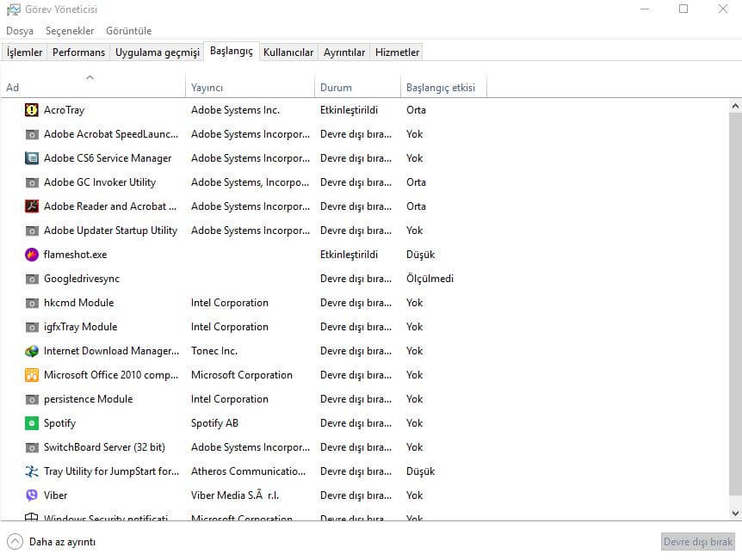Viewport: 742px width, 560px height.
Task: Sort the list by Durum column
Action: pyautogui.click(x=358, y=87)
